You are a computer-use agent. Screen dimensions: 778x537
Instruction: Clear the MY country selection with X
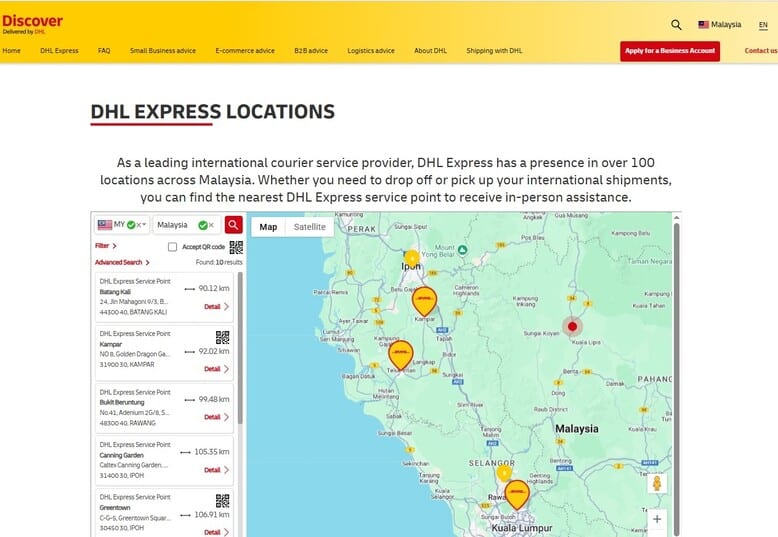pos(138,225)
